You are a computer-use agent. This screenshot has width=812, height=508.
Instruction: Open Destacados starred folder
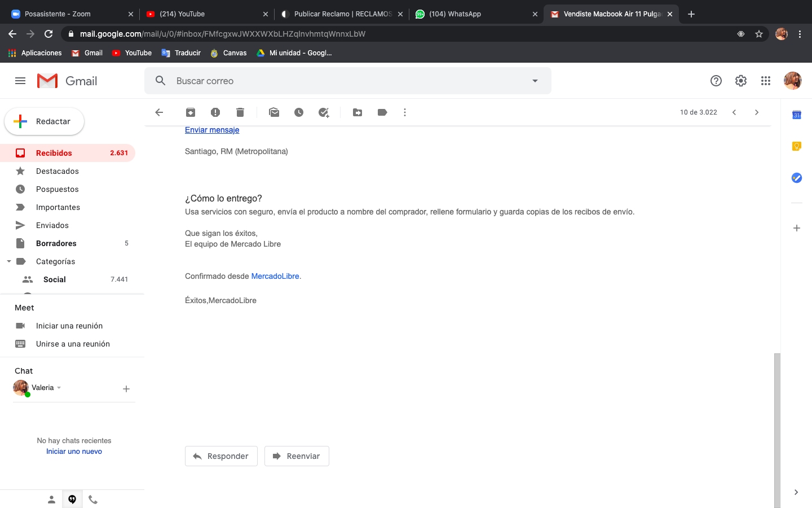click(68, 171)
